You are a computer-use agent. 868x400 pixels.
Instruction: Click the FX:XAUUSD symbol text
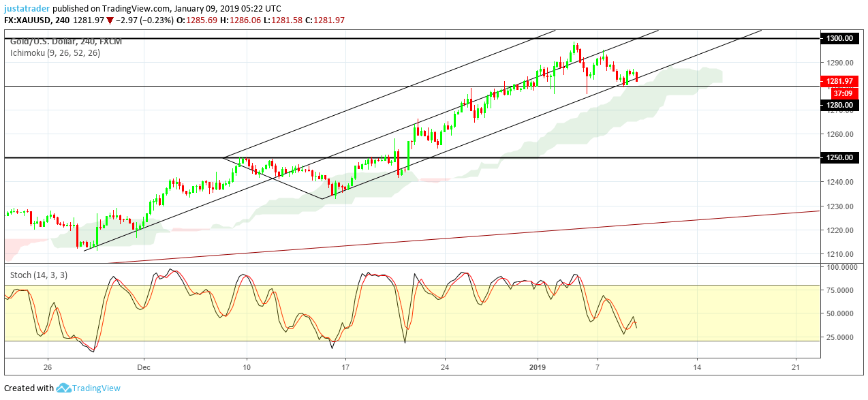[28, 20]
